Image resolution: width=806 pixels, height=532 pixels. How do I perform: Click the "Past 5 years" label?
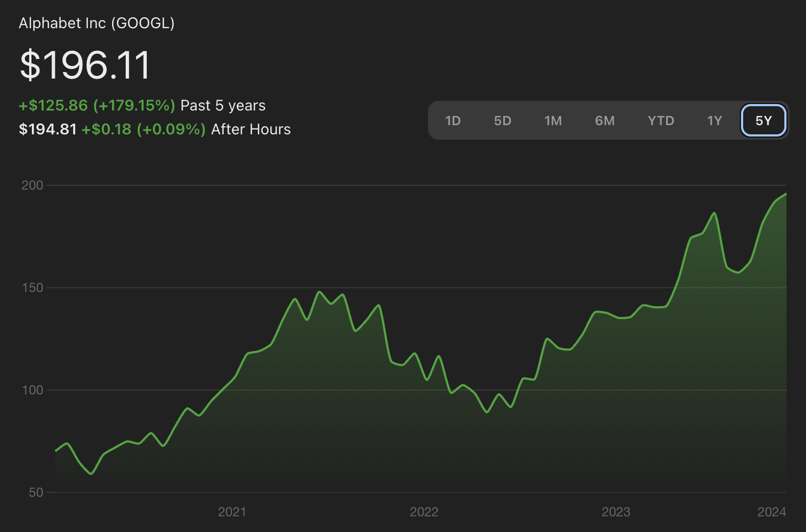[223, 106]
